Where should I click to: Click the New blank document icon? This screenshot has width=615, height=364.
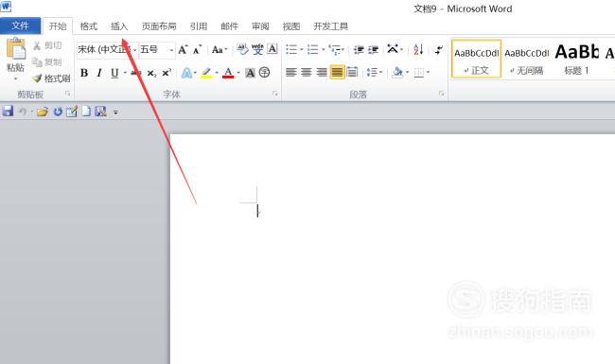click(86, 112)
